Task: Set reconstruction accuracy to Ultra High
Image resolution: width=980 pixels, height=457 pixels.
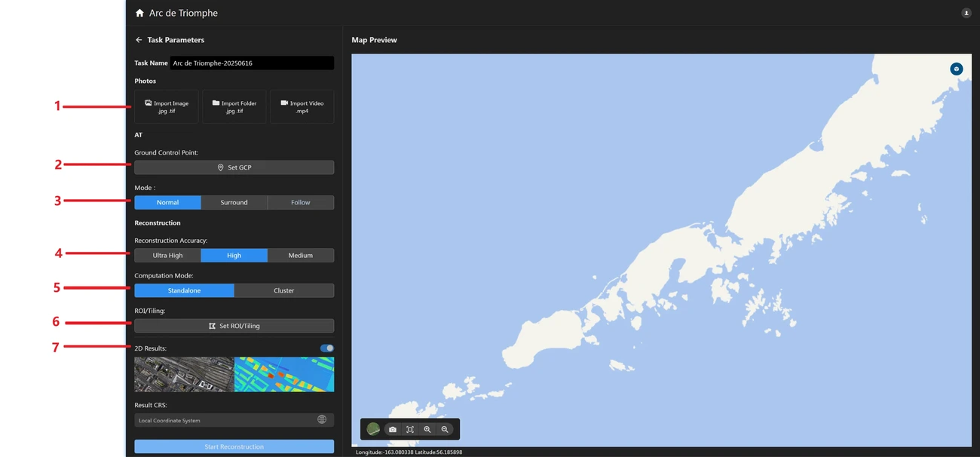Action: pyautogui.click(x=167, y=256)
